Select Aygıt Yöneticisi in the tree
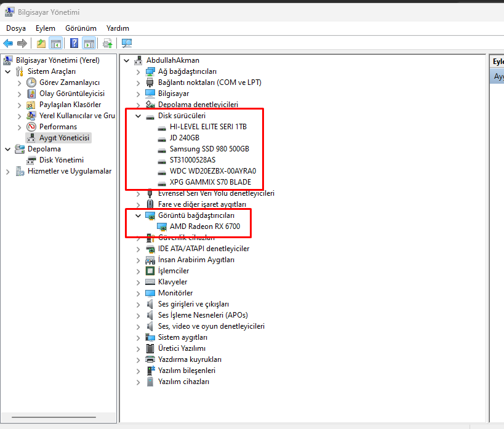The width and height of the screenshot is (504, 429). coord(64,138)
